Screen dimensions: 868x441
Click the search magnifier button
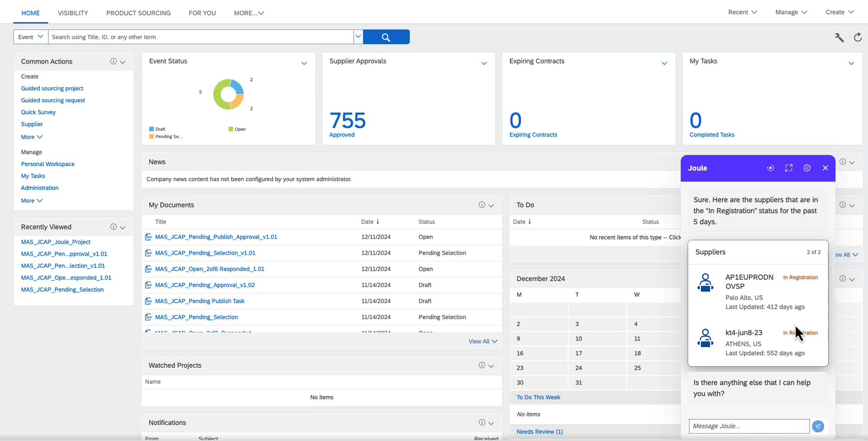click(385, 37)
